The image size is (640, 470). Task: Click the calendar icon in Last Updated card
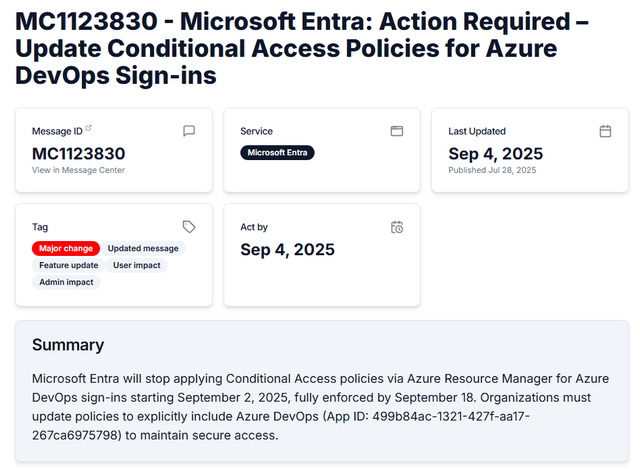(x=605, y=131)
